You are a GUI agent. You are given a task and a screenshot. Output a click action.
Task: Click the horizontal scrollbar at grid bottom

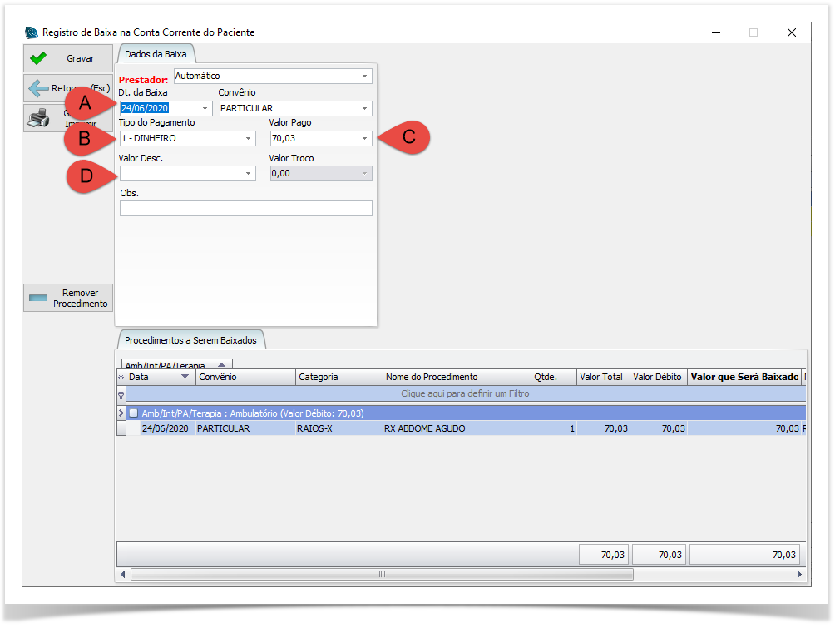[382, 574]
